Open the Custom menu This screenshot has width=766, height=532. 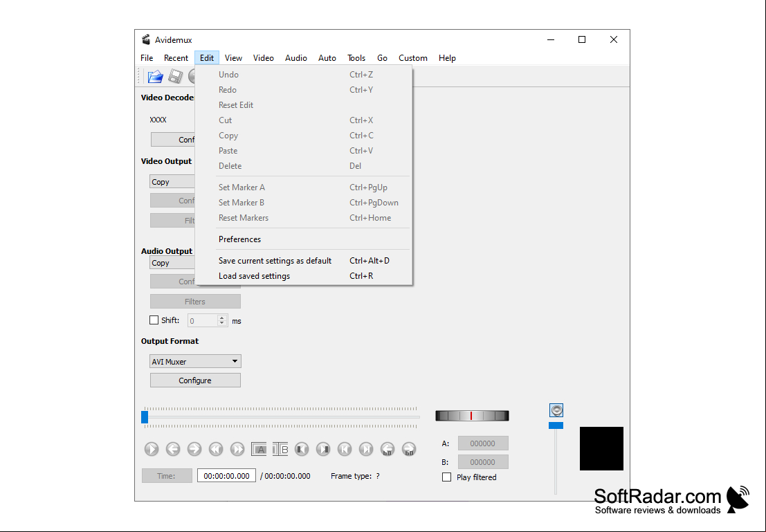(x=413, y=57)
